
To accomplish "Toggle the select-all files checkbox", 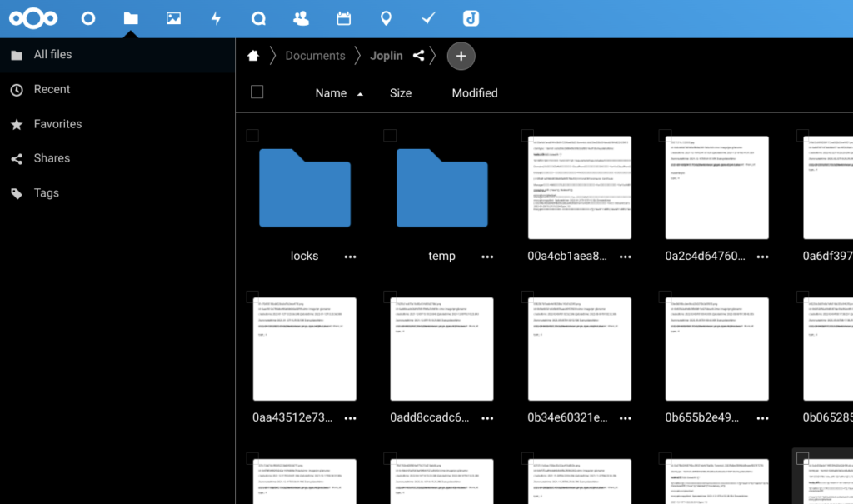I will click(257, 92).
